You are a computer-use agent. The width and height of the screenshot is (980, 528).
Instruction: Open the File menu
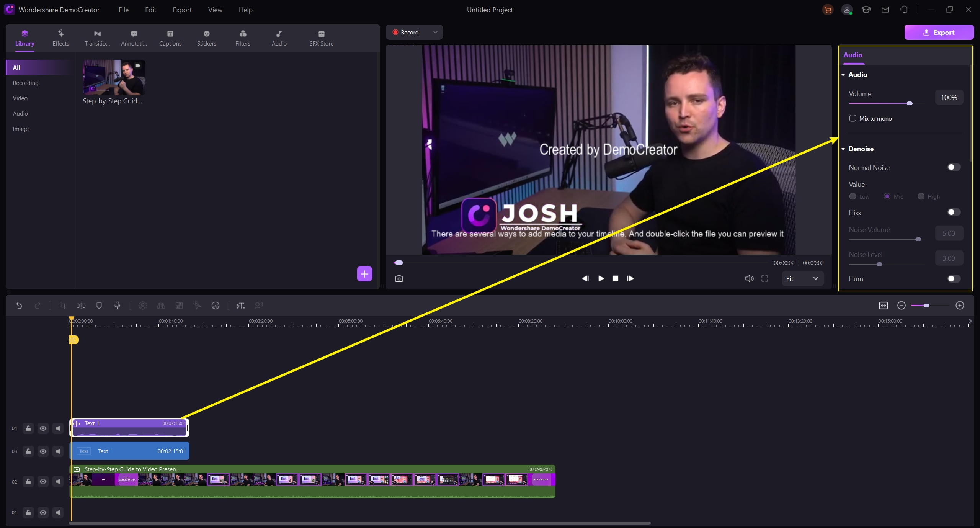tap(124, 9)
